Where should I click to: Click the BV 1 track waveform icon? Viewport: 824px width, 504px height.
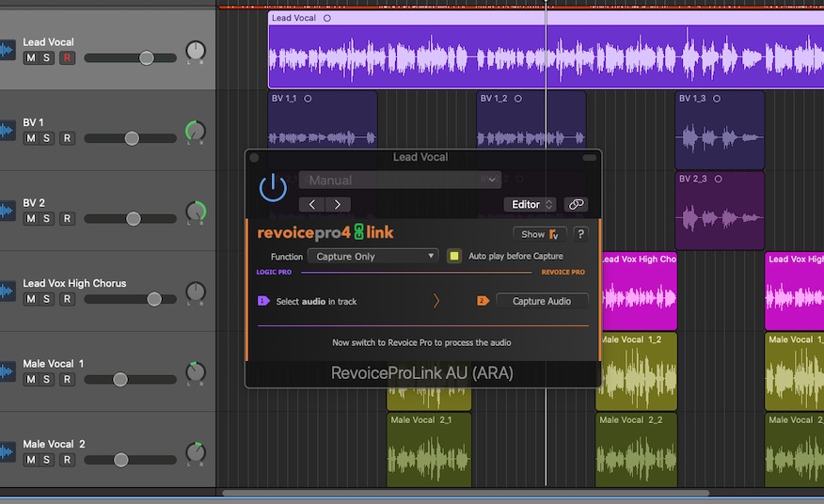[8, 131]
